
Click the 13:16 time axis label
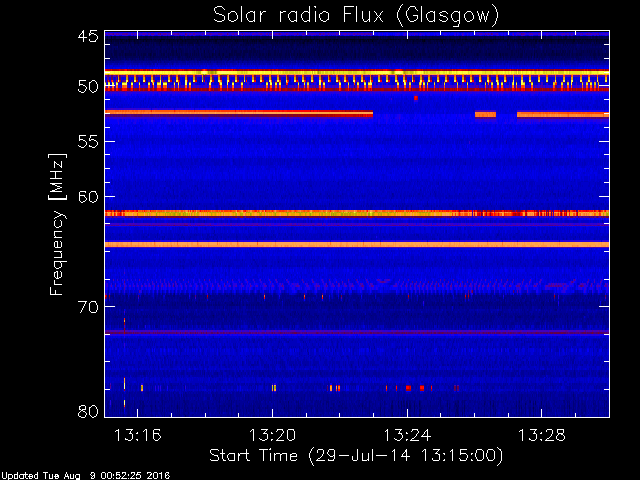[138, 435]
